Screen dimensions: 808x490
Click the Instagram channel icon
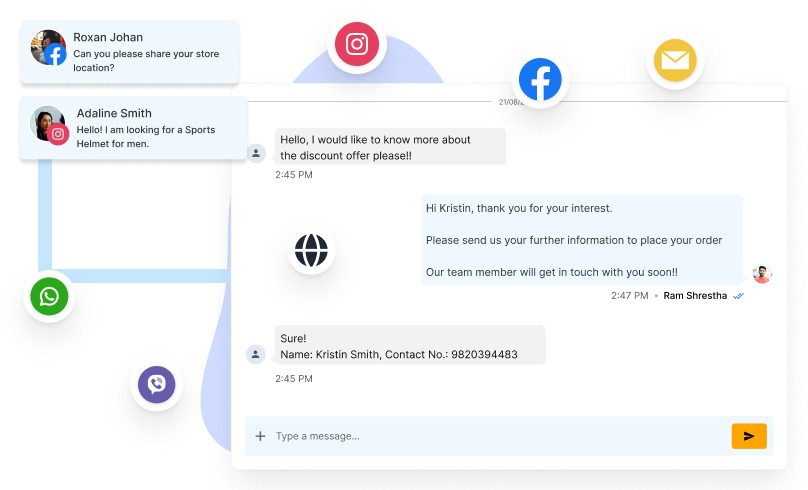[357, 44]
